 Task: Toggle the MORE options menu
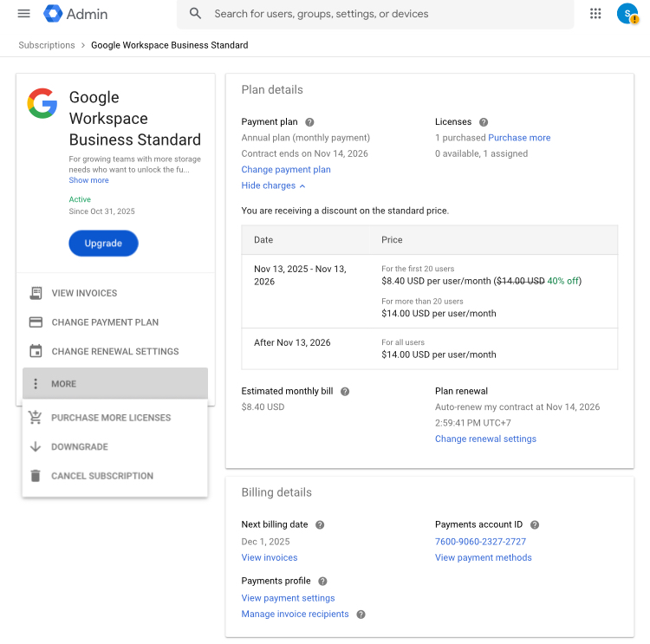coord(115,384)
